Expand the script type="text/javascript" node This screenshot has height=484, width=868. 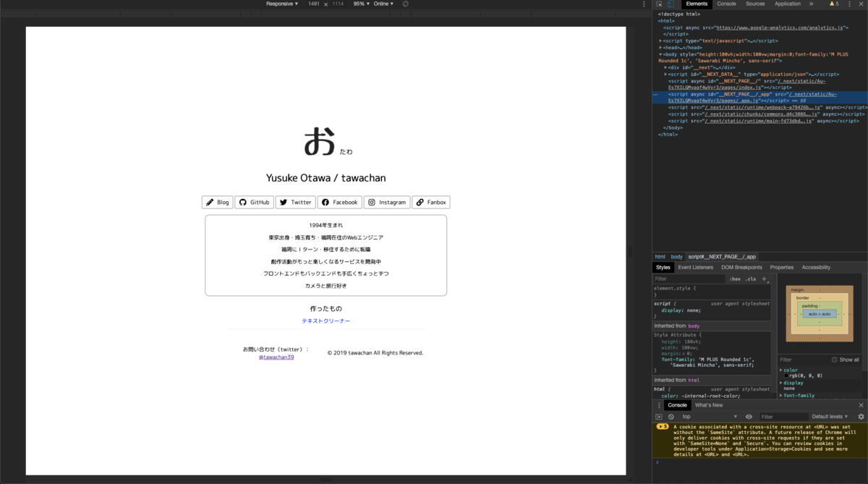[660, 41]
